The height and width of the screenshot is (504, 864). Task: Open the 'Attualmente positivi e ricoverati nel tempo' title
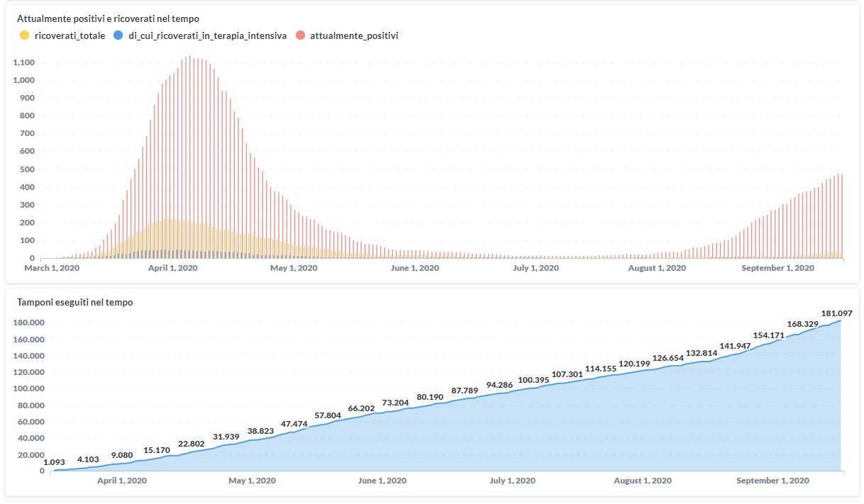pyautogui.click(x=109, y=18)
